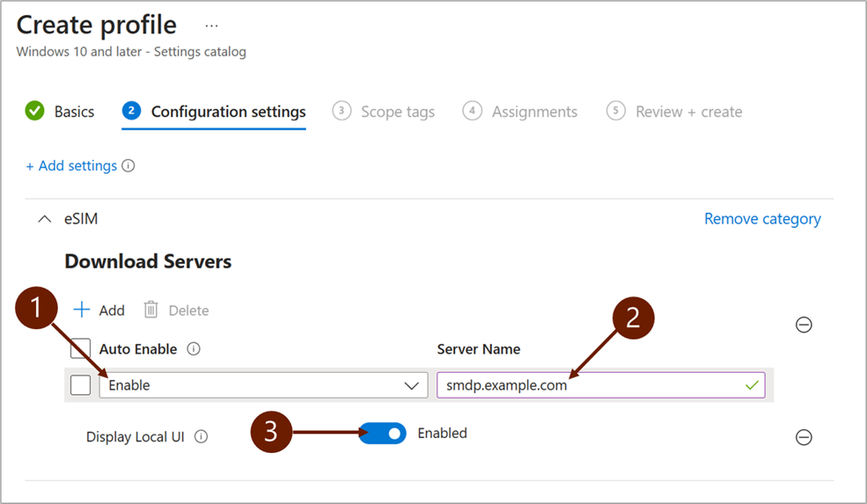Click the info icon beside Display Local UI
Image resolution: width=867 pixels, height=504 pixels.
point(202,436)
